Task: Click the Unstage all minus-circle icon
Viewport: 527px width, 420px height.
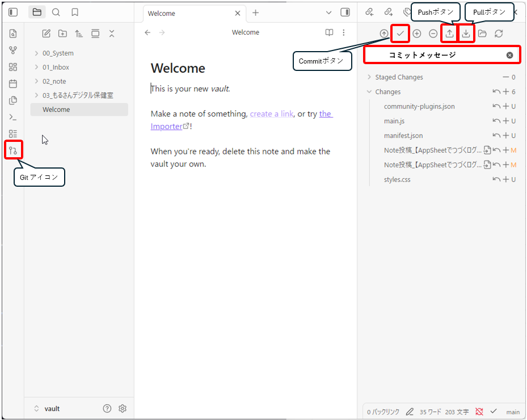Action: click(433, 33)
